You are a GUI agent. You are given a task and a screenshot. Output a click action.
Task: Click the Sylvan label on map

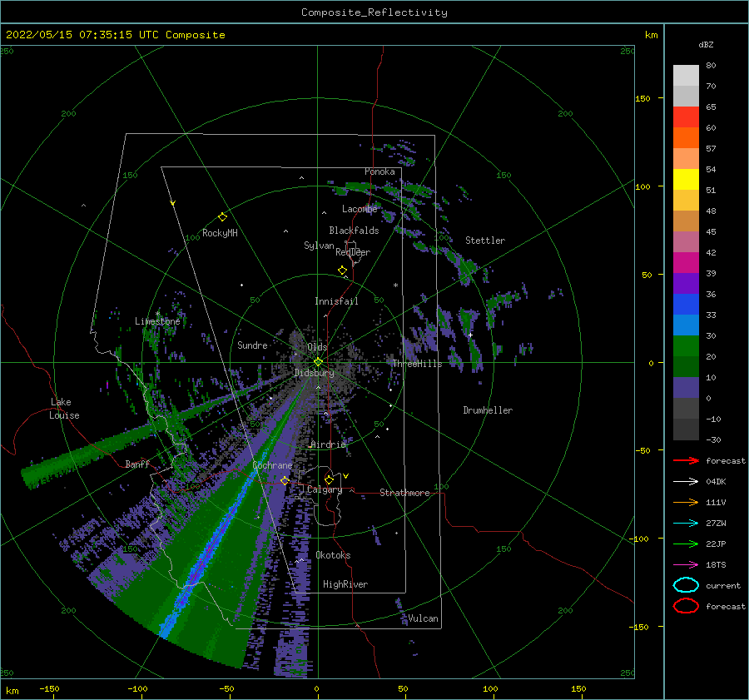[319, 246]
